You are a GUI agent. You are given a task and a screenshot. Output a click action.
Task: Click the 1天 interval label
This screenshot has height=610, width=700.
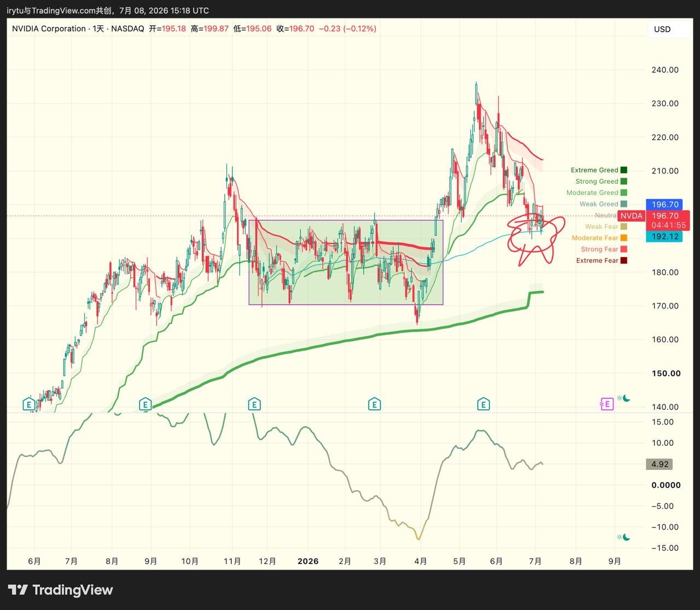point(98,28)
